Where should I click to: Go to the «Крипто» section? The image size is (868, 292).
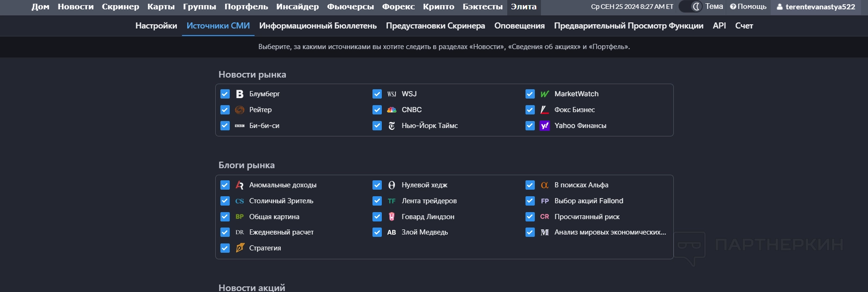click(x=438, y=7)
